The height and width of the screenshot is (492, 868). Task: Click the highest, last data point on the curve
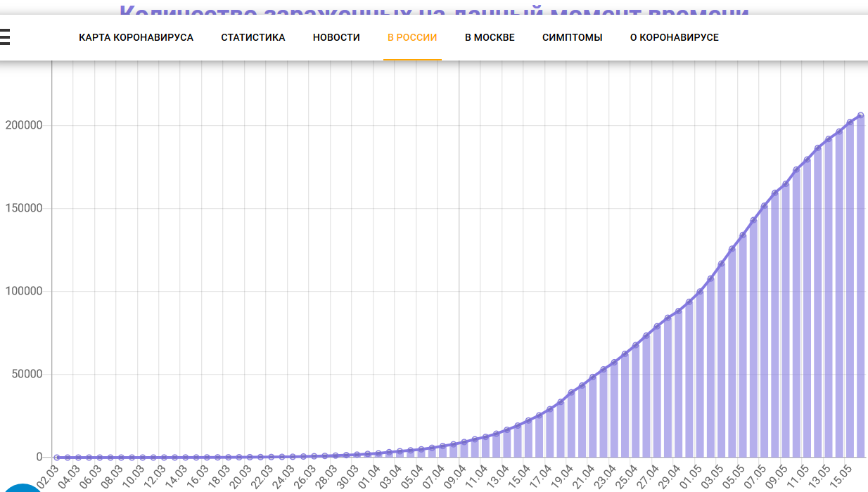point(860,116)
